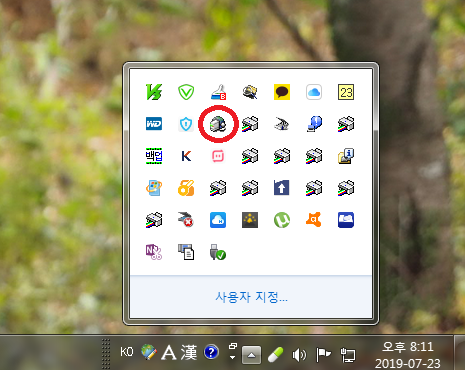Viewport: 465px width, 370px height.
Task: Open the broom cleaner icon with red B
Action: [x=218, y=92]
